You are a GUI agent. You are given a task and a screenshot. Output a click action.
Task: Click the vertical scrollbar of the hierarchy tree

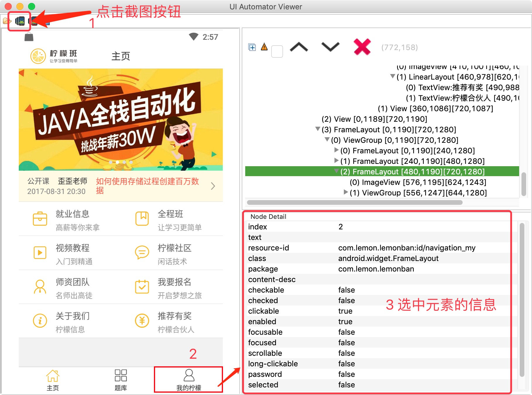pyautogui.click(x=524, y=184)
